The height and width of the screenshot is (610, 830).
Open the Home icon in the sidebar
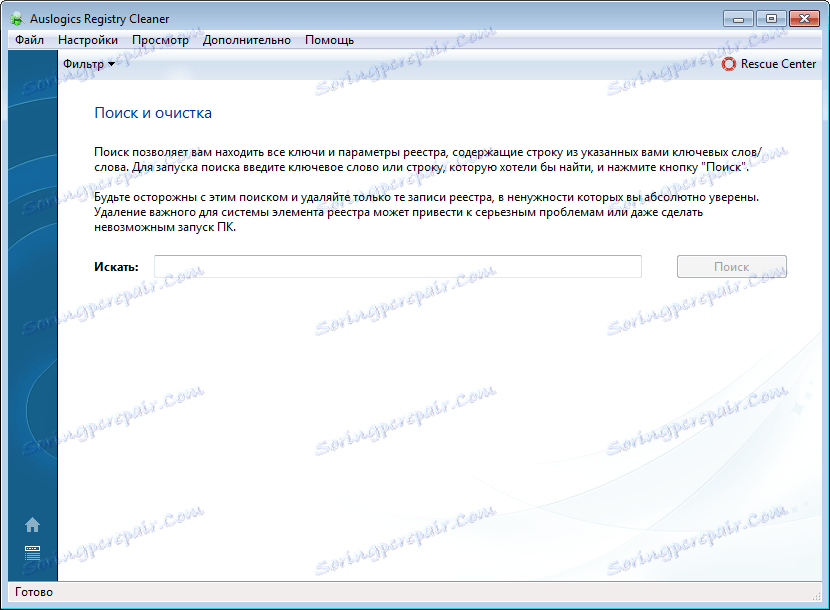[32, 525]
